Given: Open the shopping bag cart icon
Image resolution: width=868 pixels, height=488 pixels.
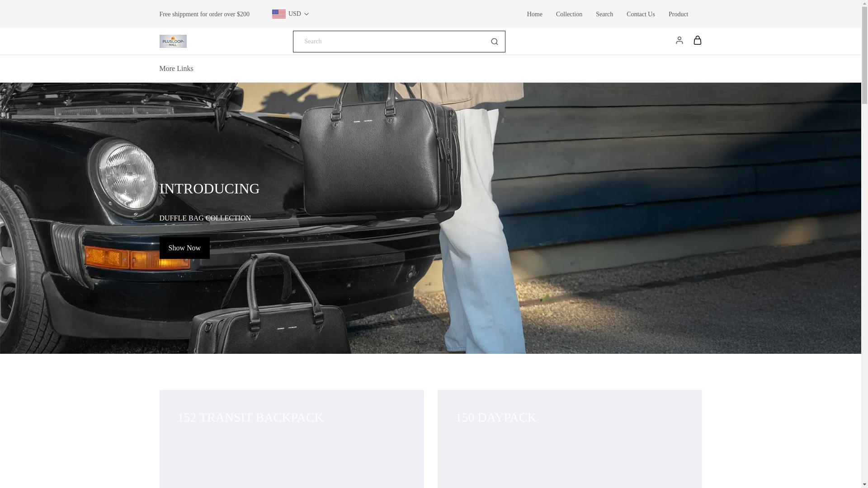Looking at the screenshot, I should click(x=697, y=40).
